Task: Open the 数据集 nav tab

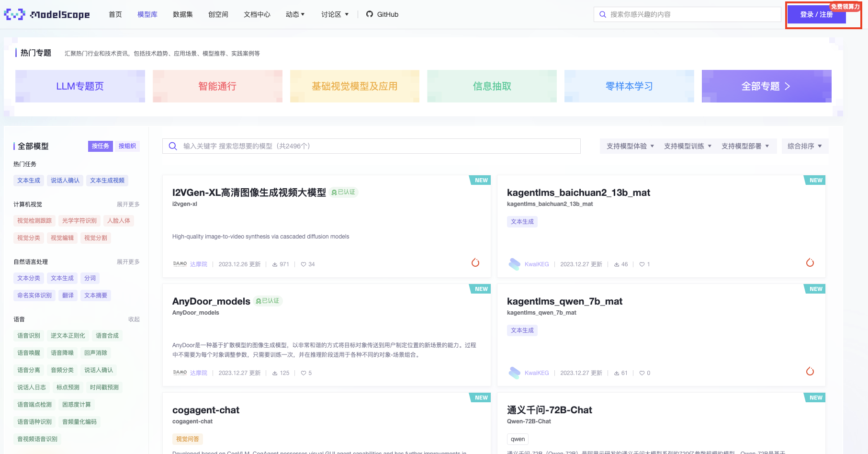Action: (x=183, y=14)
